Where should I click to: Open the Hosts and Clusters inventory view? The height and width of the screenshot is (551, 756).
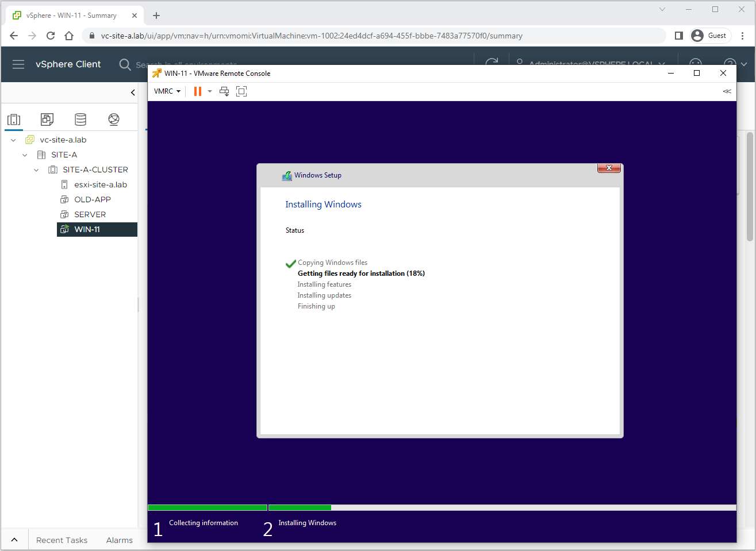tap(14, 119)
